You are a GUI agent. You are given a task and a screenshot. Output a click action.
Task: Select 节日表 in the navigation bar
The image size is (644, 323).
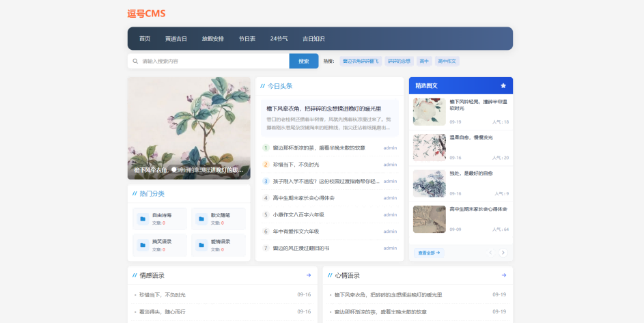[x=247, y=39]
